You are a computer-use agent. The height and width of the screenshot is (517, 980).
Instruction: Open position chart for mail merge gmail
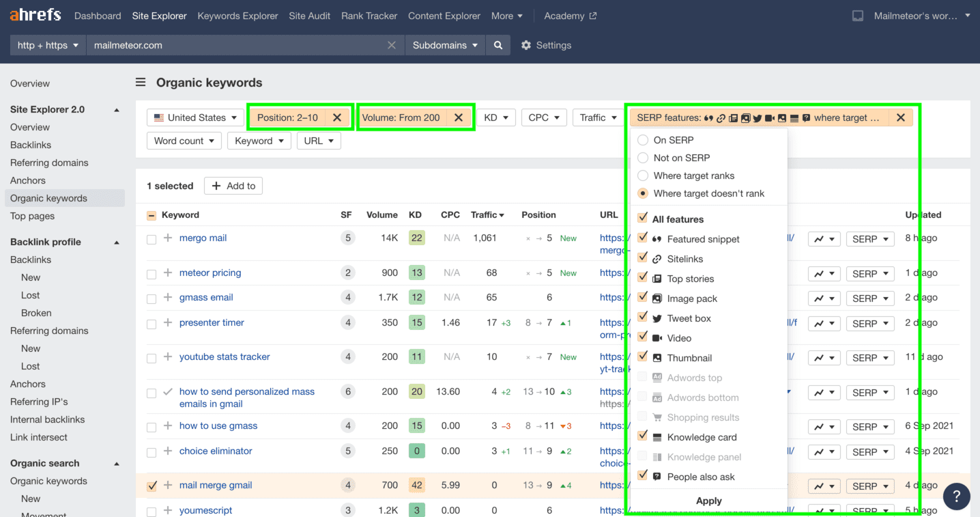pos(824,486)
